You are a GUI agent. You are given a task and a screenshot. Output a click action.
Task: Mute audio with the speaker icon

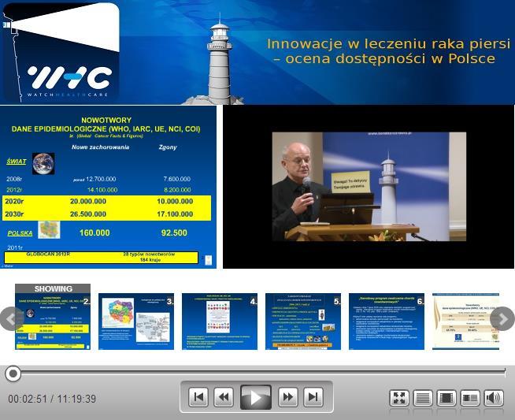(x=494, y=398)
